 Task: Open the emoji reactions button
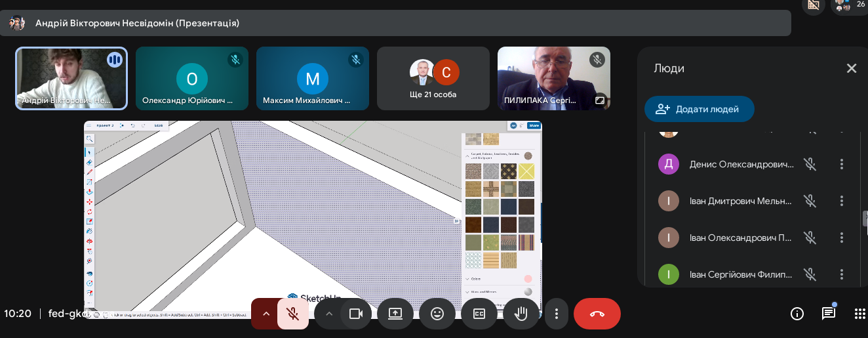[437, 314]
